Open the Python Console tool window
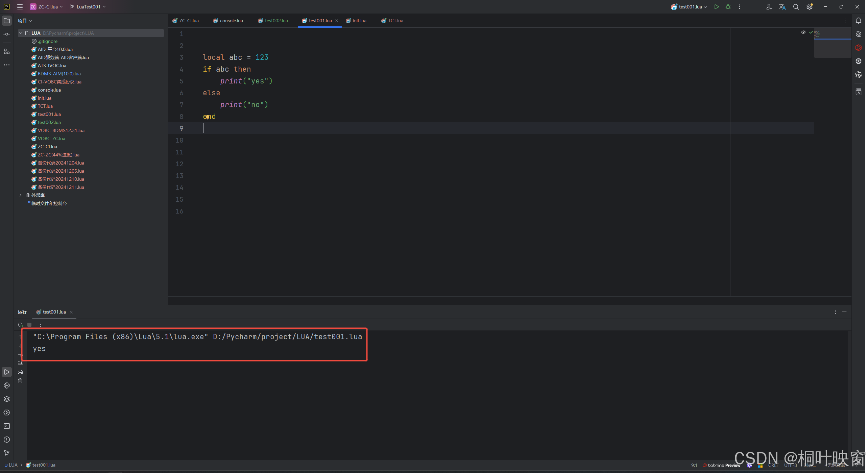Screen dimensions: 868x473 point(7,385)
